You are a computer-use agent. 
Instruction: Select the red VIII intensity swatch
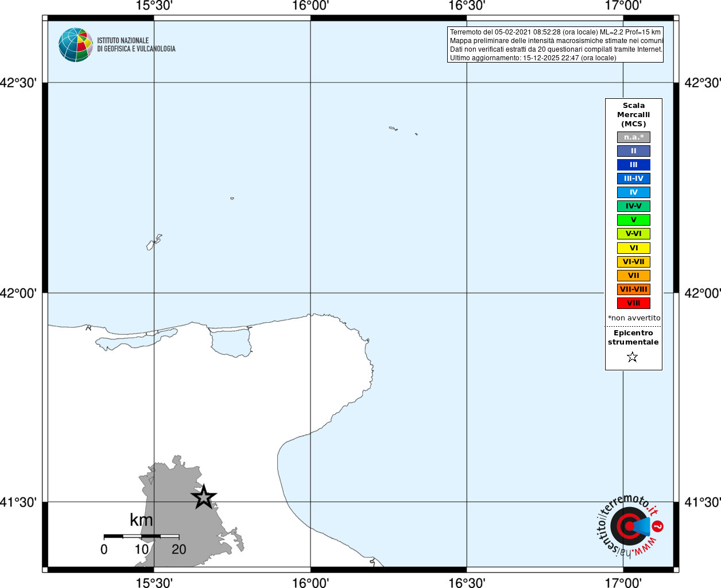(633, 303)
